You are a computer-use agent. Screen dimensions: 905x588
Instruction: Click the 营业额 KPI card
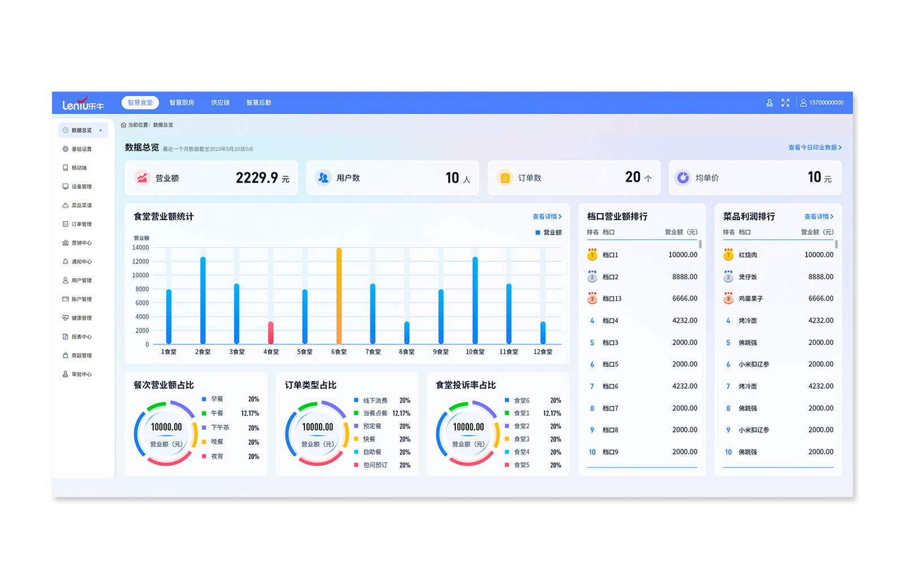point(212,178)
